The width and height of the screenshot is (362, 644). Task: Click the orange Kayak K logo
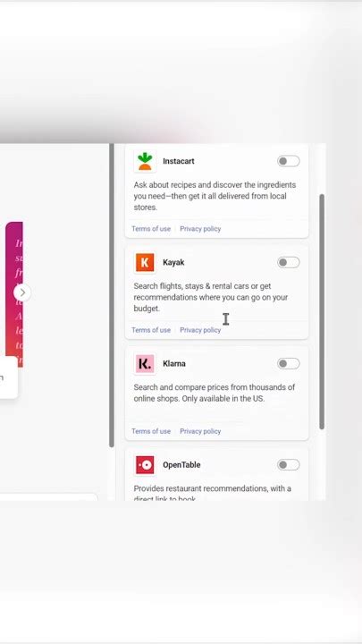[x=145, y=262]
